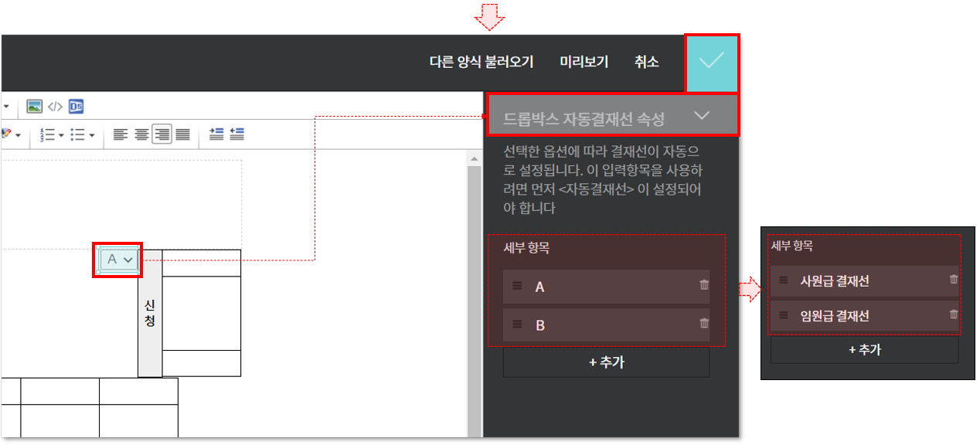The image size is (980, 445).
Task: Open the bulleted list dropdown arrow
Action: click(91, 135)
